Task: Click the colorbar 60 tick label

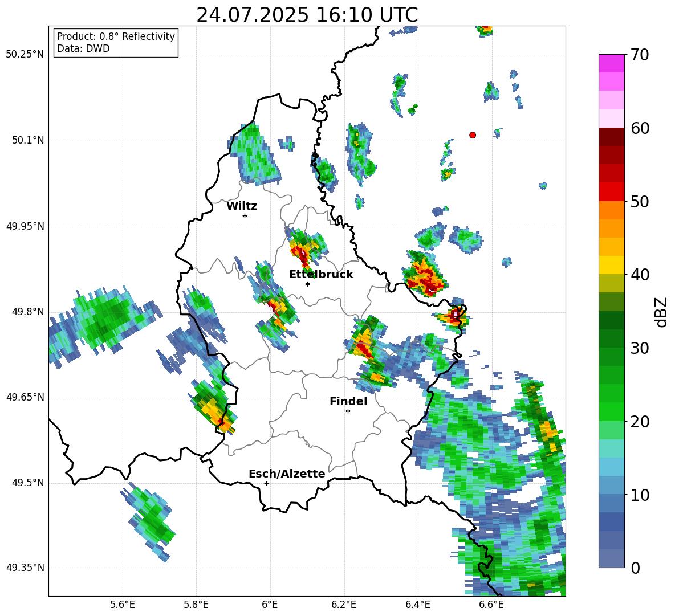Action: point(640,128)
